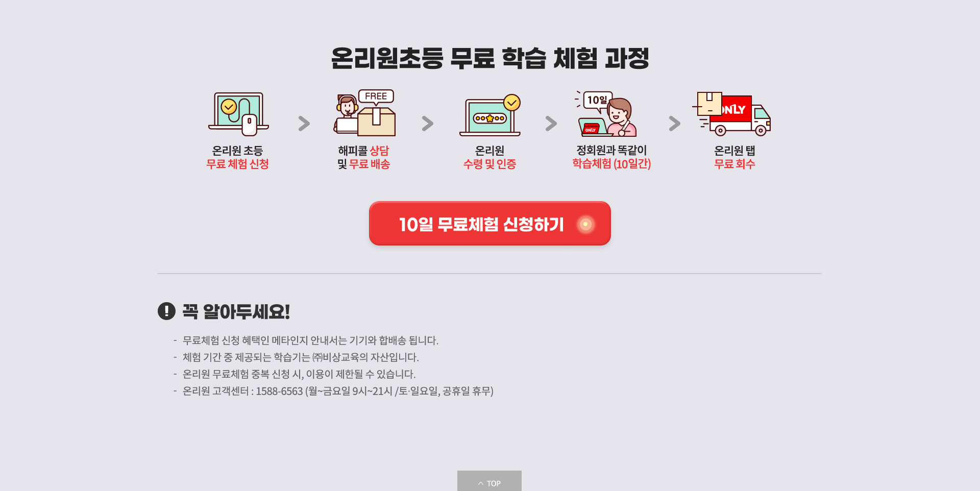Image resolution: width=980 pixels, height=491 pixels.
Task: Apply with 10일 무료체험 신청하기 button
Action: pos(490,224)
